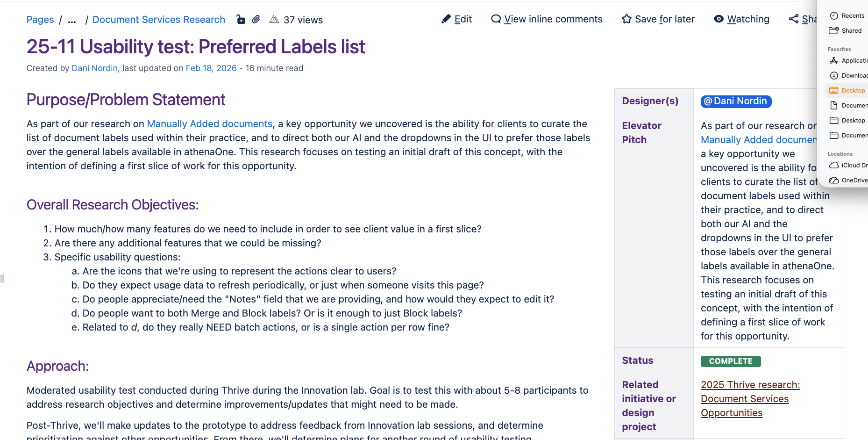Expand the collapsed left sidebar handle
This screenshot has height=440, width=868.
2,279
